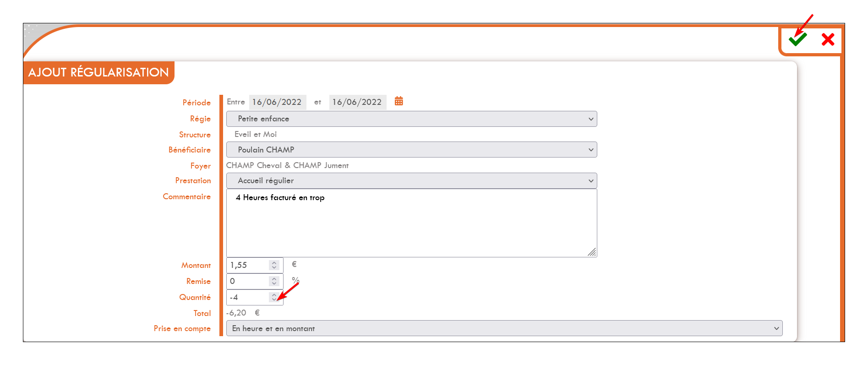Click the Quantité label
868x365 pixels.
195,297
